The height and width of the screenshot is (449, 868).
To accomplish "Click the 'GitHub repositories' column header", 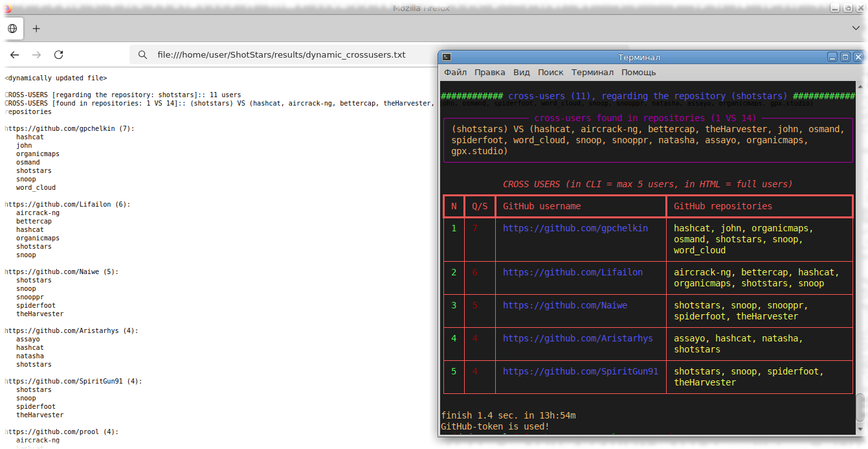I will (x=723, y=207).
